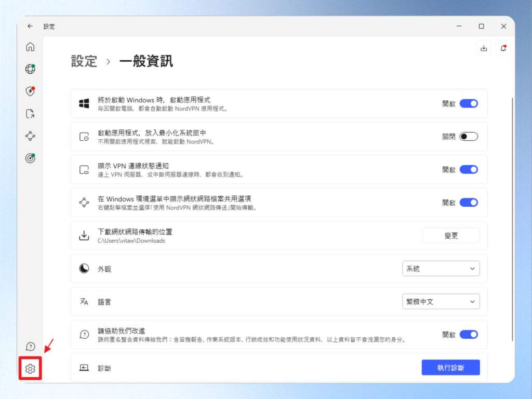
Task: Click the 語言 language translate icon
Action: [x=84, y=301]
